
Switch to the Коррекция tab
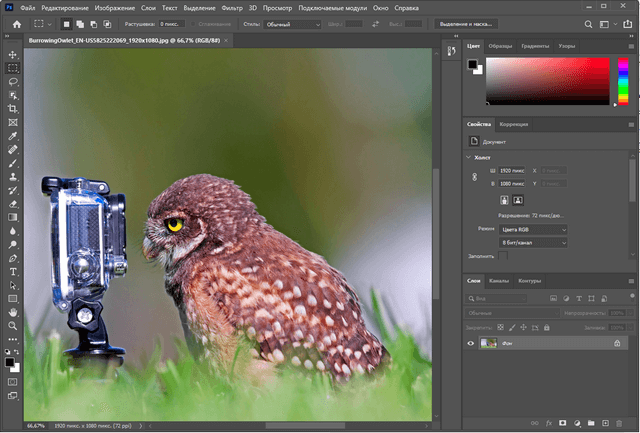pyautogui.click(x=513, y=124)
